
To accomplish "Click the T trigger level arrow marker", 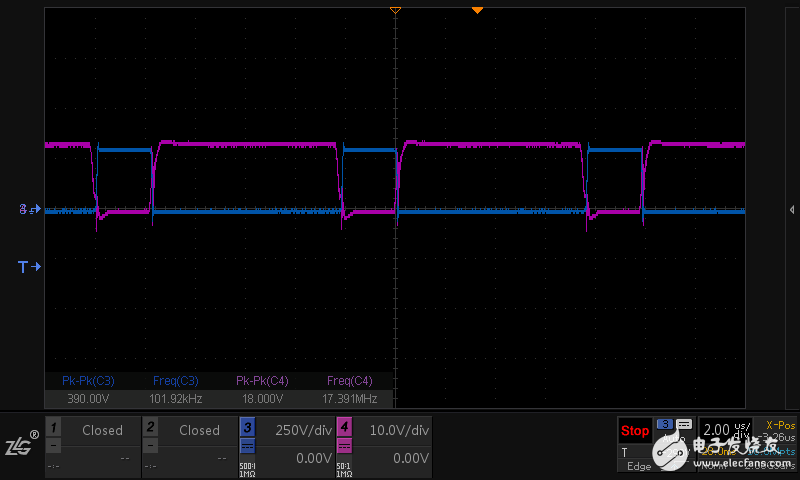I will (29, 267).
